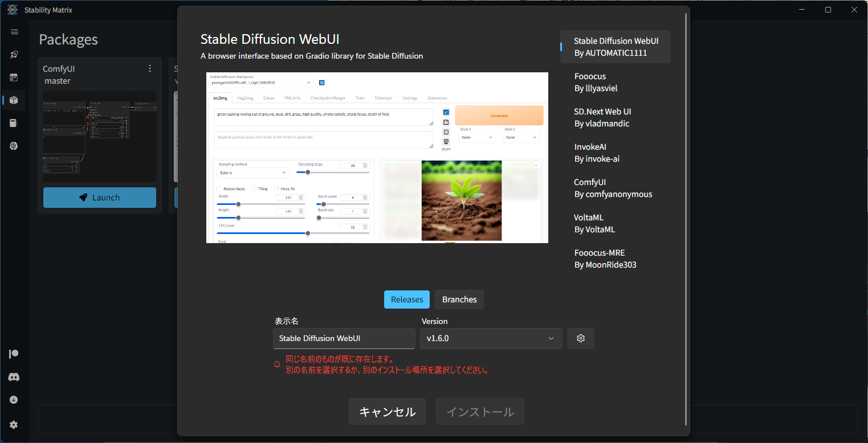This screenshot has height=443, width=868.
Task: Open the Model Browser icon in sidebar
Action: [14, 146]
